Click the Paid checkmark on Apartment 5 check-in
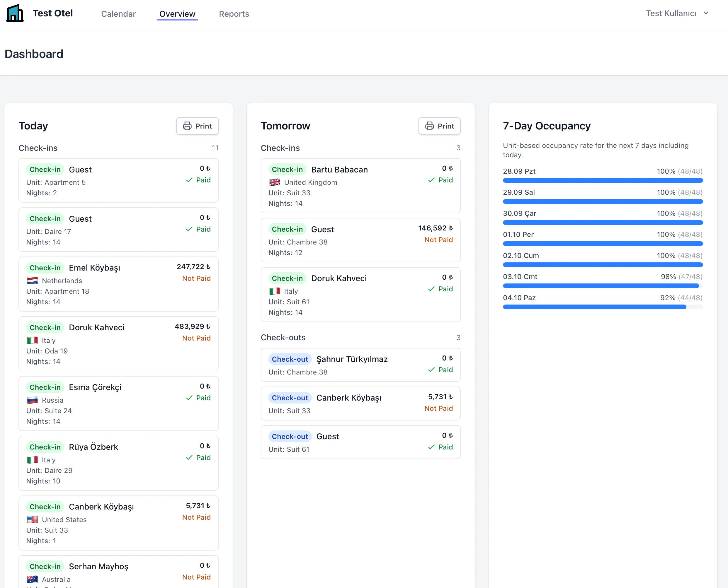Image resolution: width=728 pixels, height=588 pixels. tap(189, 180)
